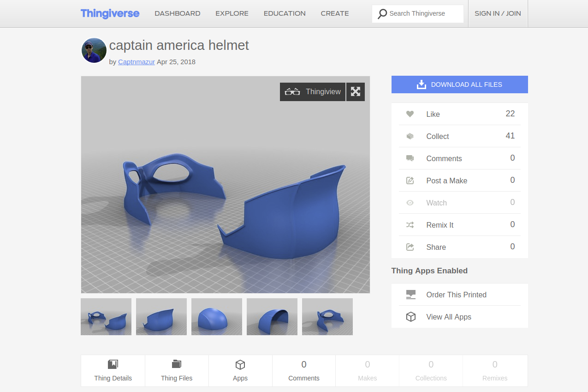Click the 'captain america helmet' title

(179, 45)
